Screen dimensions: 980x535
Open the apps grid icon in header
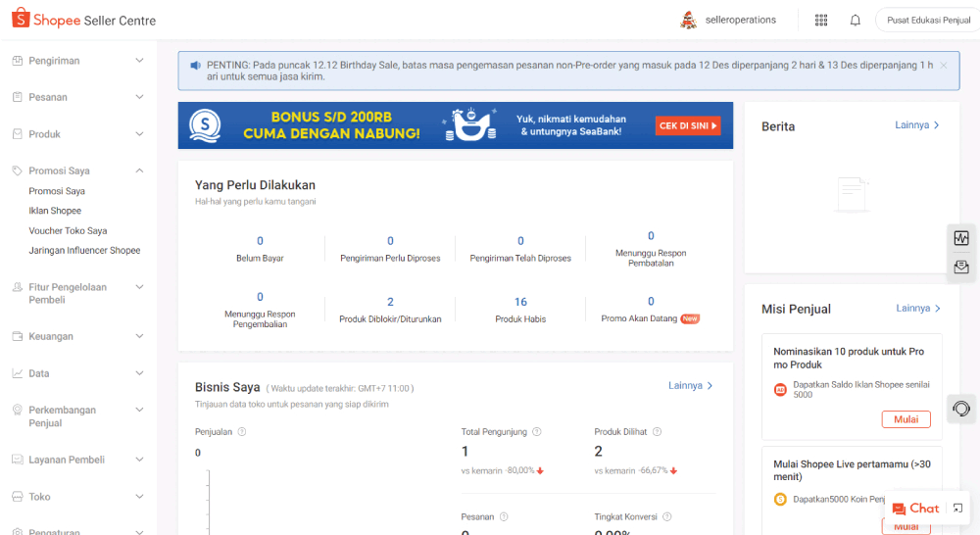pyautogui.click(x=821, y=20)
